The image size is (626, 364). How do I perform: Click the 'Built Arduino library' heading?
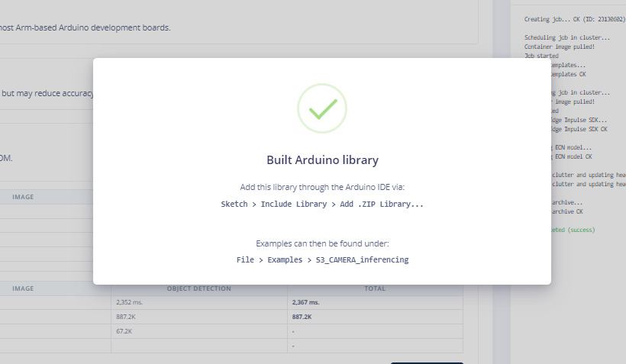click(x=322, y=160)
